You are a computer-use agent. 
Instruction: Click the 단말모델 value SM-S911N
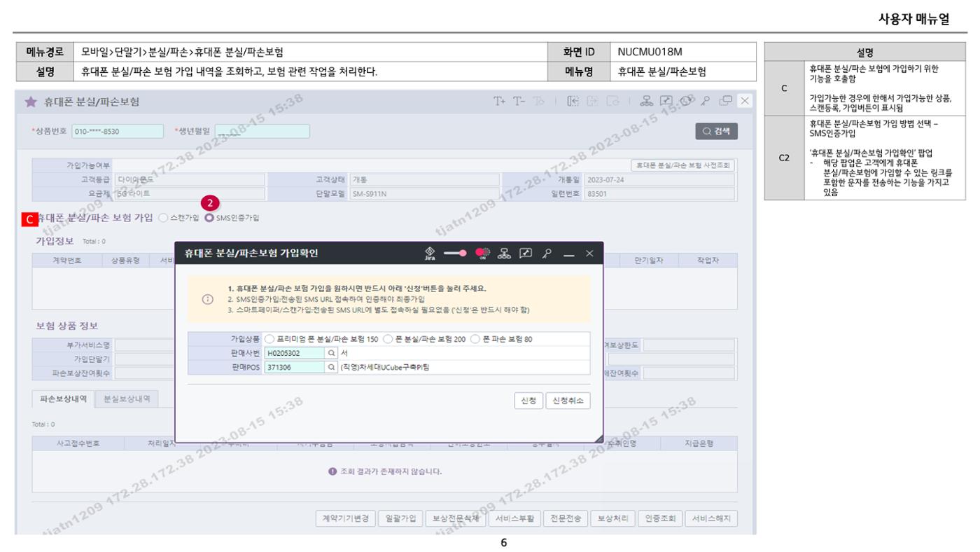(x=425, y=193)
